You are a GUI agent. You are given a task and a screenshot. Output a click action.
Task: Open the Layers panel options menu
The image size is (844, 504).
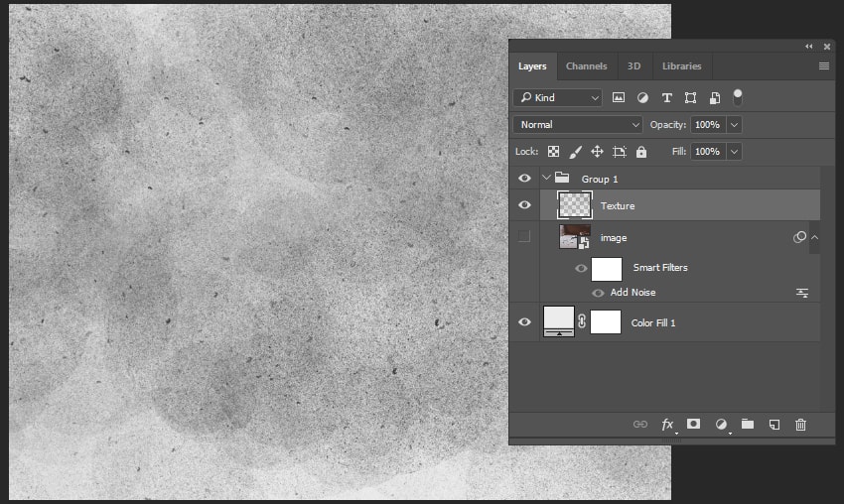coord(823,66)
